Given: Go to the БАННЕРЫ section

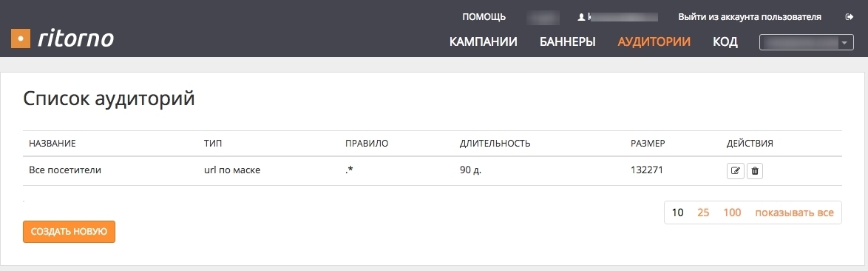Looking at the screenshot, I should 567,41.
